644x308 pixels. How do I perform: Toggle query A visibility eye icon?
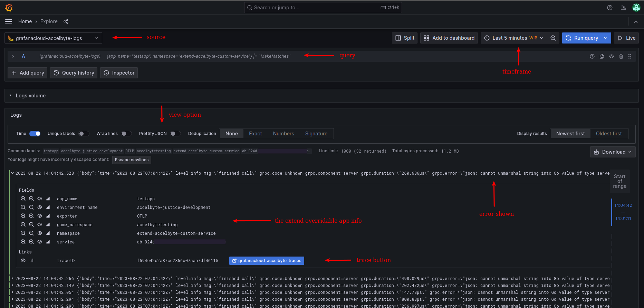[612, 56]
